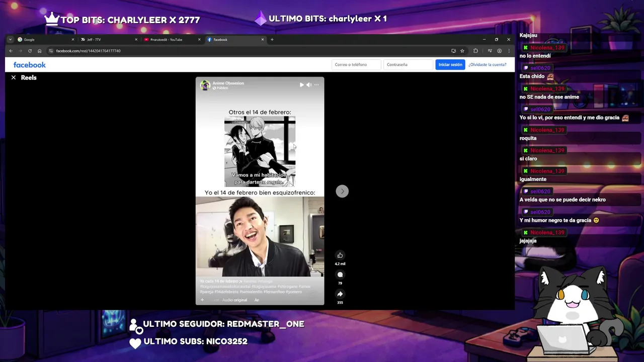Screen dimensions: 644x362
Task: Play the reel with the play icon
Action: [301, 85]
